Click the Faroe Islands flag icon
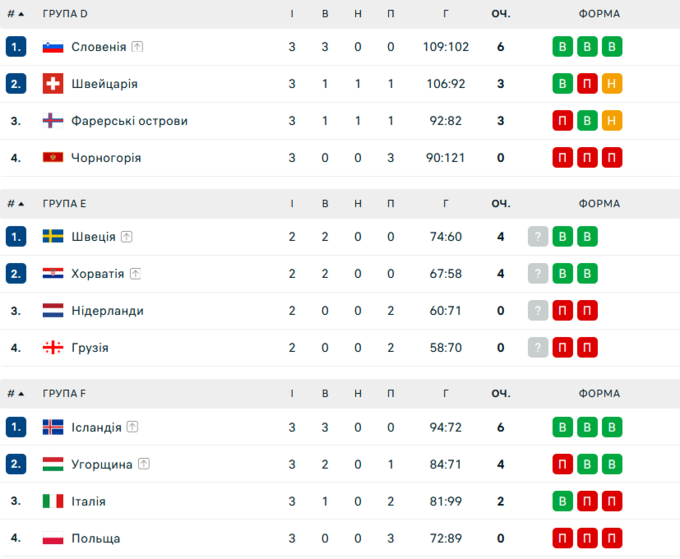The width and height of the screenshot is (680, 559). [x=53, y=121]
